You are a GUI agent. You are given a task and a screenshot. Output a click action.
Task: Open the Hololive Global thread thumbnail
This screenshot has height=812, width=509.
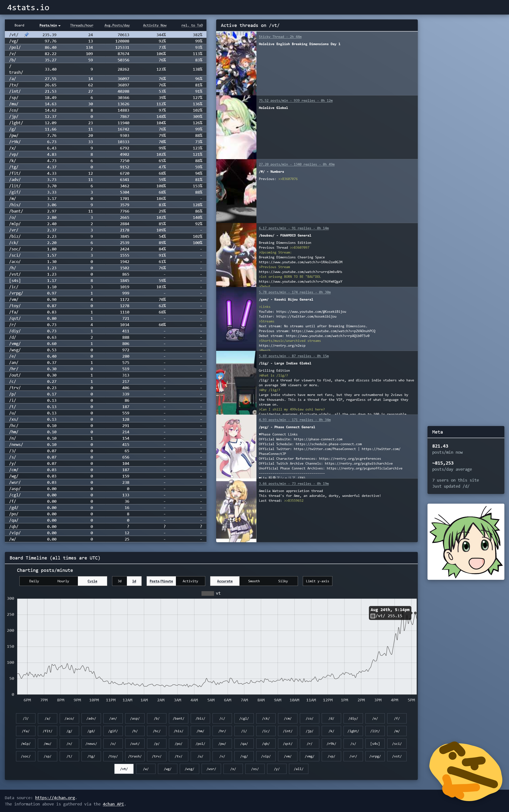click(x=236, y=127)
